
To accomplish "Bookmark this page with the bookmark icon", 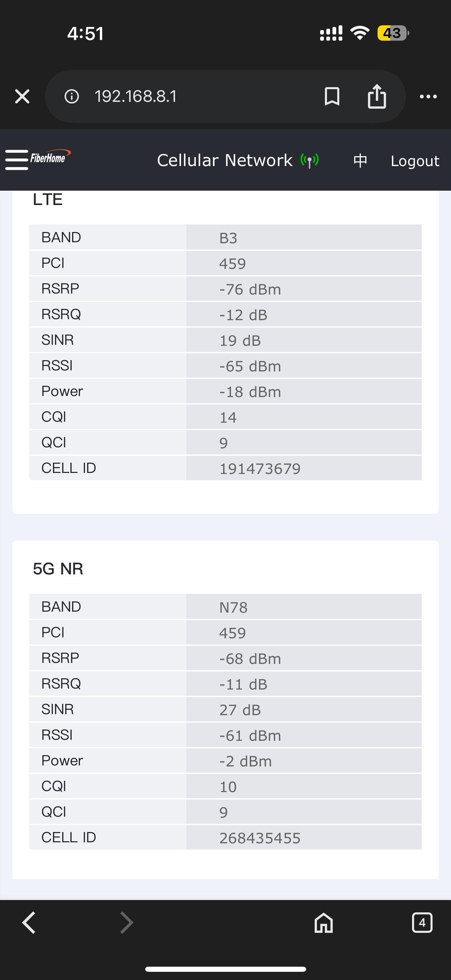I will (332, 96).
